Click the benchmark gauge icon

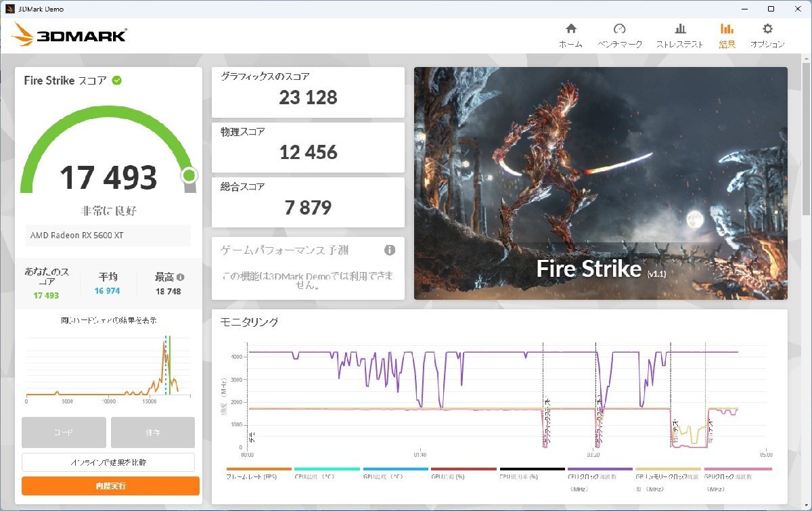pyautogui.click(x=619, y=28)
